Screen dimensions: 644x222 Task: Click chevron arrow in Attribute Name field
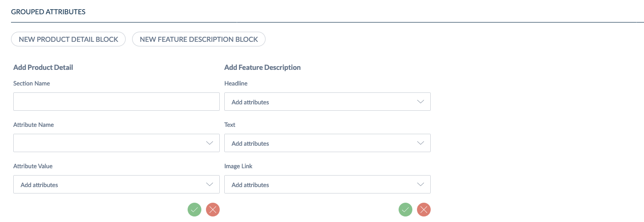pos(210,143)
